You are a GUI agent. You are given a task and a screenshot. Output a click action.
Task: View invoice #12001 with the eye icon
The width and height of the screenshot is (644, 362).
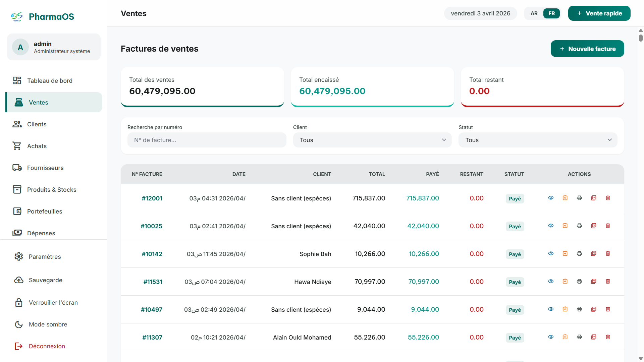[x=551, y=198]
